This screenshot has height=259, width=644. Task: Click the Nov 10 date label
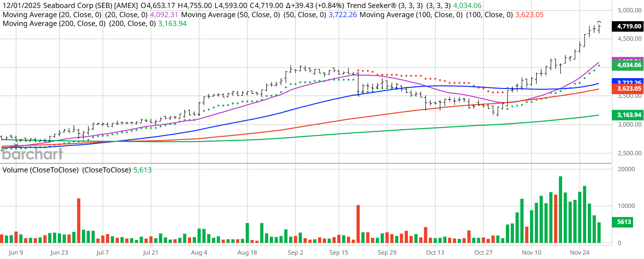[x=531, y=253]
